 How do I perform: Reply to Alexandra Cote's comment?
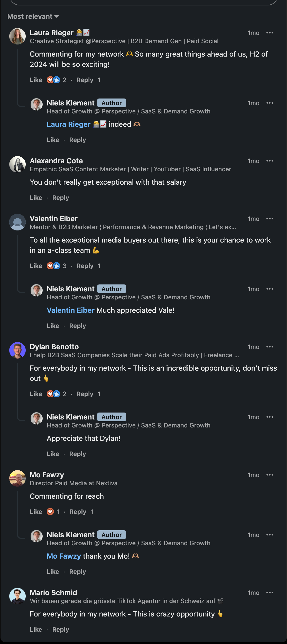(61, 198)
